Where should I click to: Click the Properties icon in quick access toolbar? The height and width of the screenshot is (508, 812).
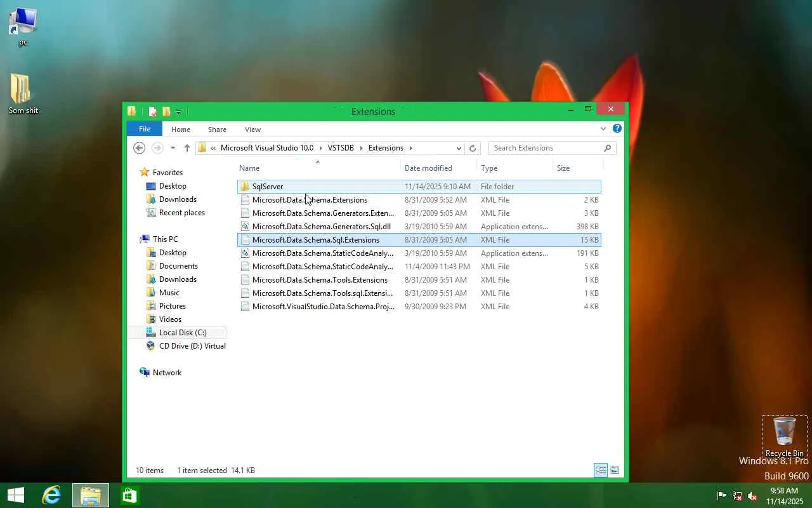(x=152, y=111)
